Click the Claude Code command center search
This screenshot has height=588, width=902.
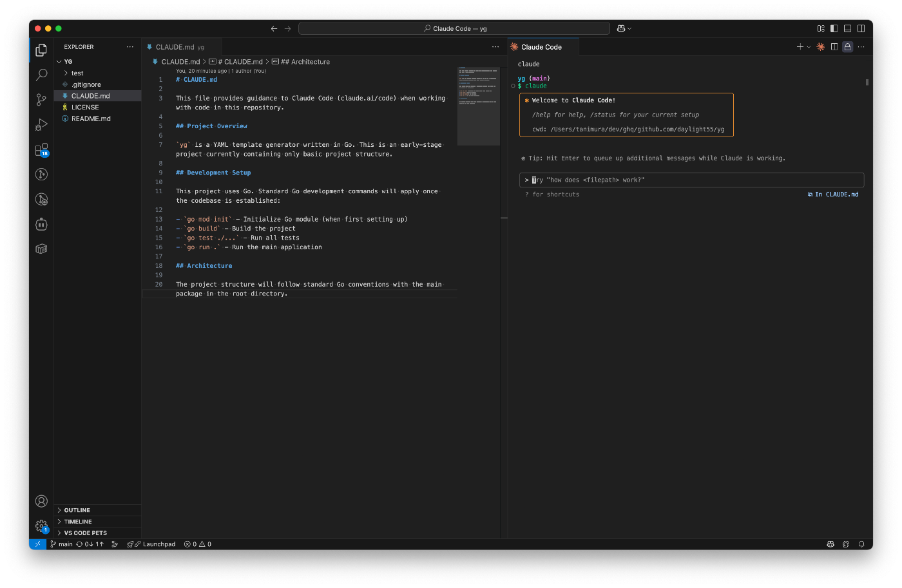[x=454, y=28]
